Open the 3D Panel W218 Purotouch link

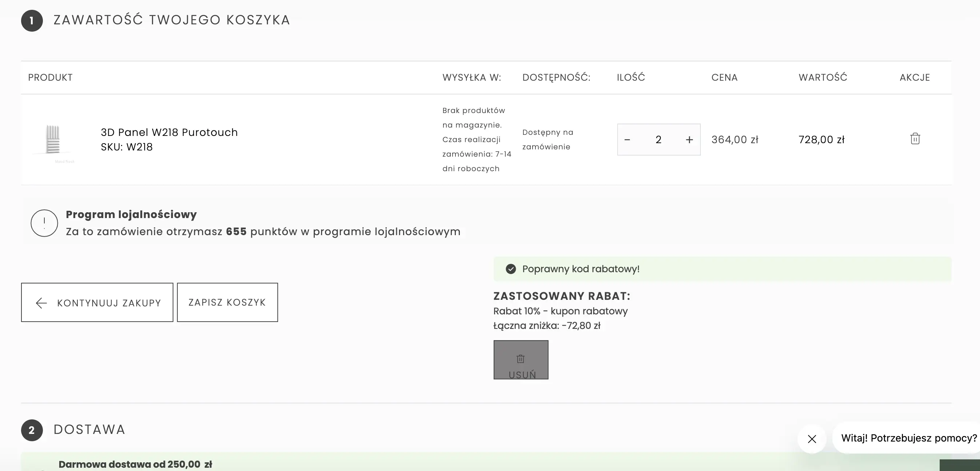(x=169, y=132)
